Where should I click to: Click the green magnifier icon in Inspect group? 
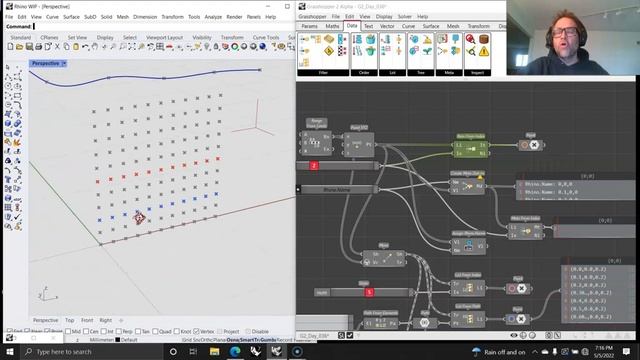click(471, 51)
